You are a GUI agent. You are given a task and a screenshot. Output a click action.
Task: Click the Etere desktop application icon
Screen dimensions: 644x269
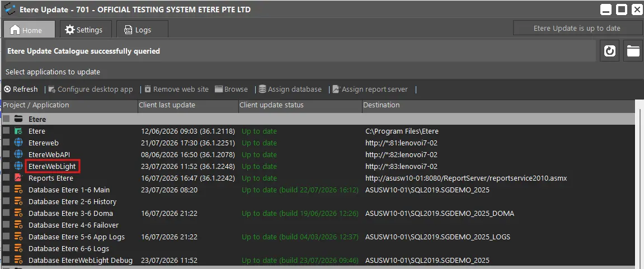pos(18,131)
